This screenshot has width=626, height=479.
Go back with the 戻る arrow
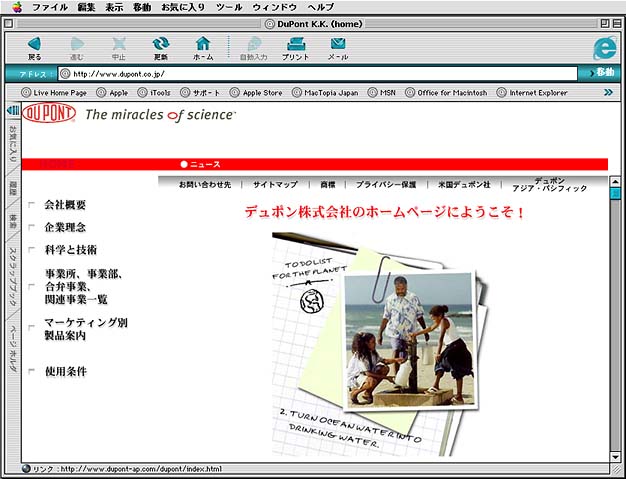point(34,44)
